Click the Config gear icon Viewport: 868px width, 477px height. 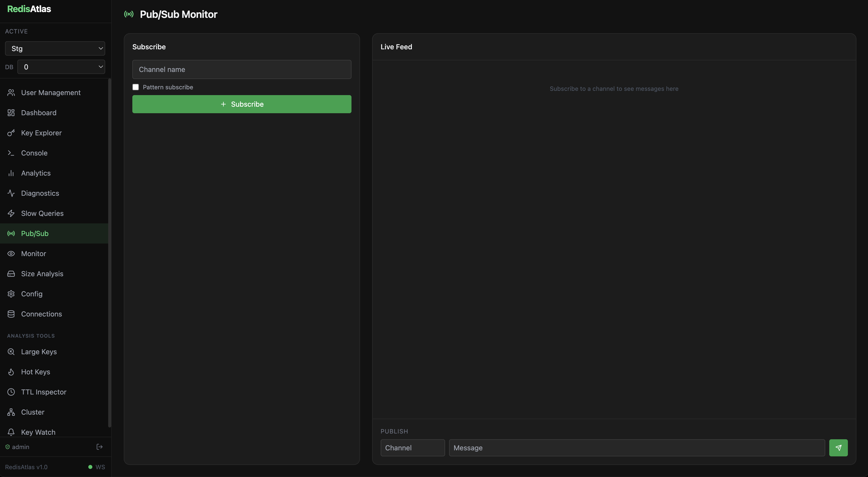tap(11, 294)
